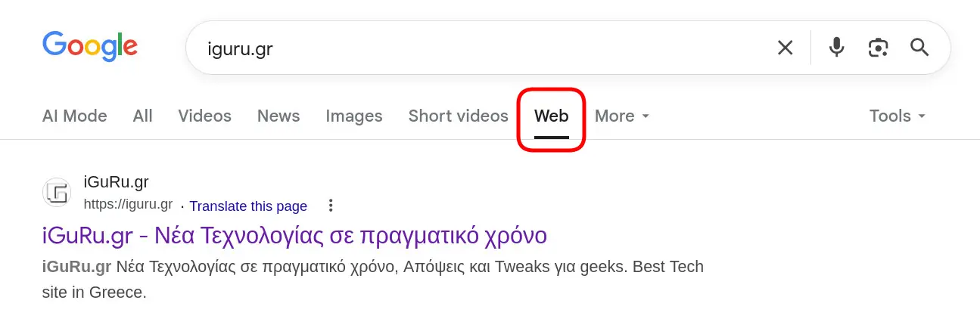The height and width of the screenshot is (325, 980).
Task: Click the iGuRu.gr site favicon
Action: click(x=57, y=193)
